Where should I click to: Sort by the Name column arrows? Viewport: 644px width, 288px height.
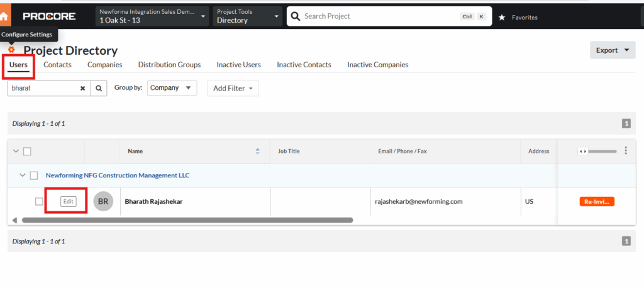[257, 151]
